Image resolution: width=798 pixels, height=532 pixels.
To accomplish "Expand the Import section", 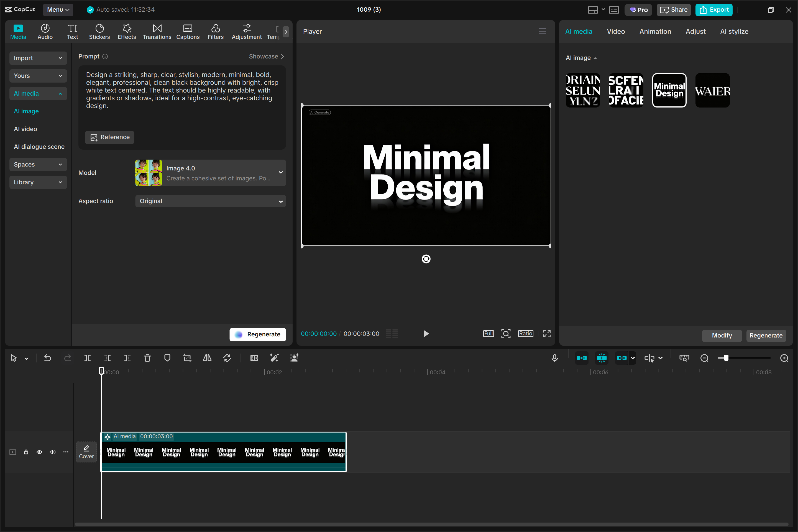I will [x=38, y=58].
